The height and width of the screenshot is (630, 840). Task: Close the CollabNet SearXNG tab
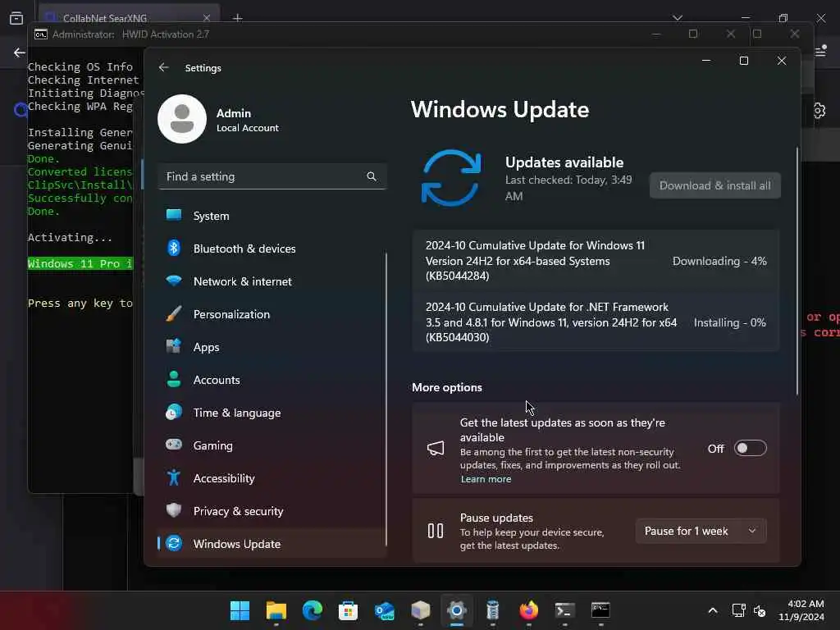click(207, 18)
